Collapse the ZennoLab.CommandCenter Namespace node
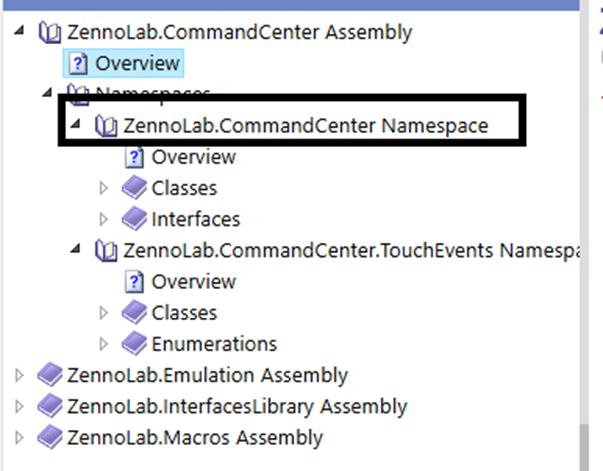Screen dimensions: 603x471 (x=77, y=126)
